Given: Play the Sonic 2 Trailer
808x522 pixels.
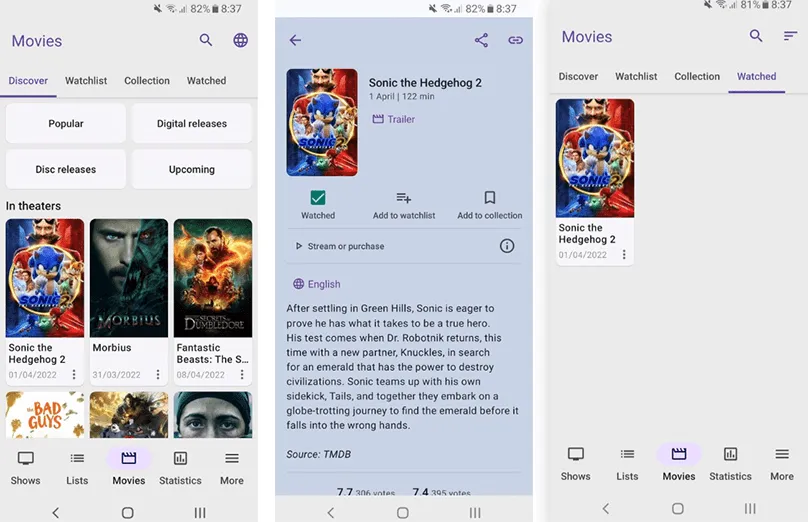Looking at the screenshot, I should (x=394, y=119).
